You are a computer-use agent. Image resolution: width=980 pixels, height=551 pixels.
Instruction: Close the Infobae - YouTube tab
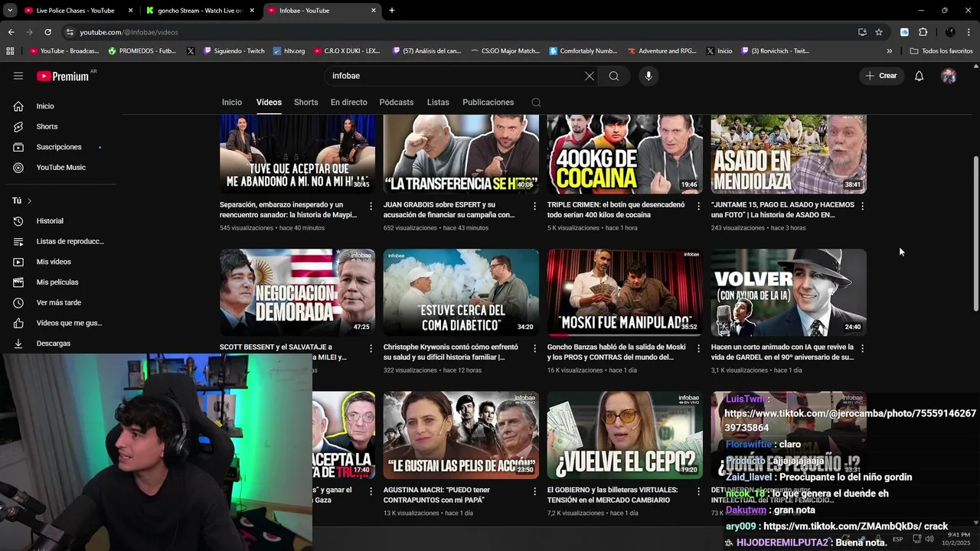click(x=374, y=11)
